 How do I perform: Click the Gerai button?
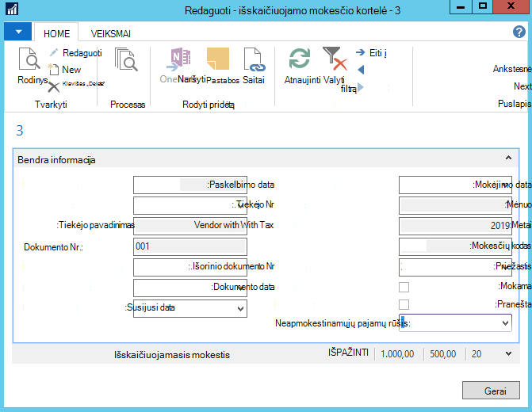[491, 391]
